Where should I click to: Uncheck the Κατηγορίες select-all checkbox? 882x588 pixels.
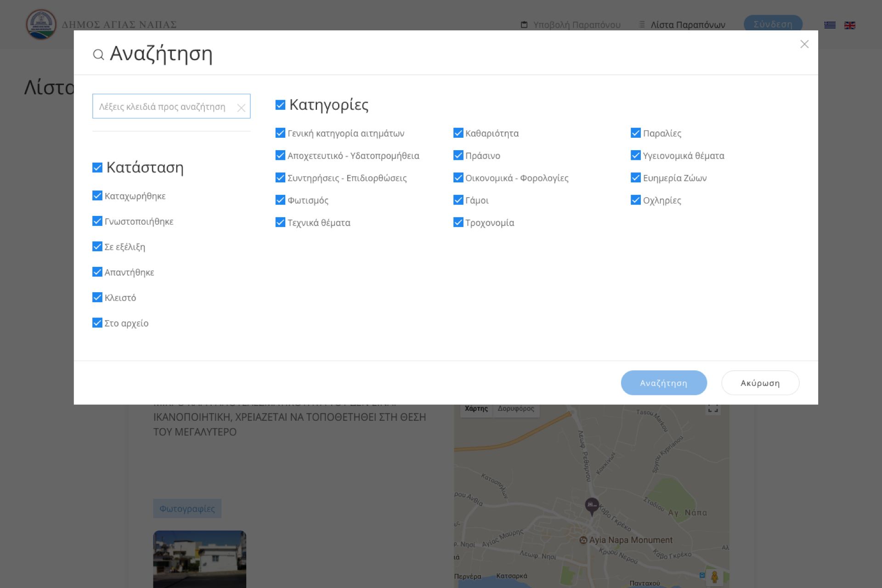tap(280, 105)
